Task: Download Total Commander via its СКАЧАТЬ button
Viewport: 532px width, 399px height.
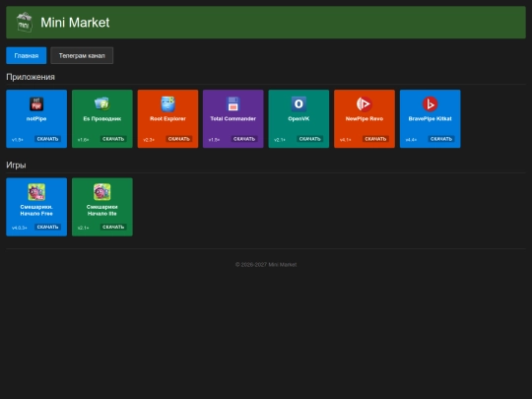Action: pos(244,139)
